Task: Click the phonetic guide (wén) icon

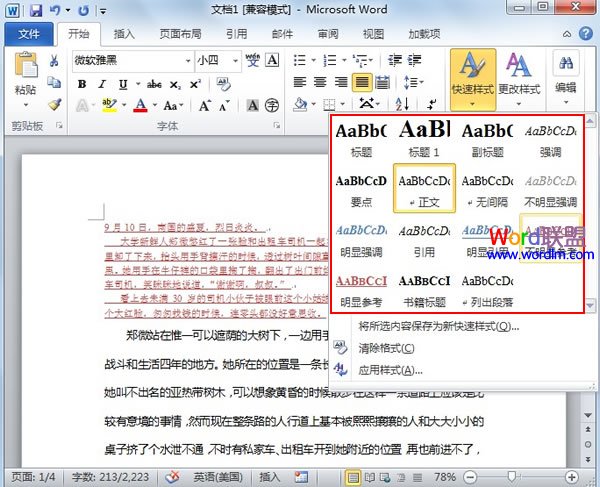Action: coord(252,60)
